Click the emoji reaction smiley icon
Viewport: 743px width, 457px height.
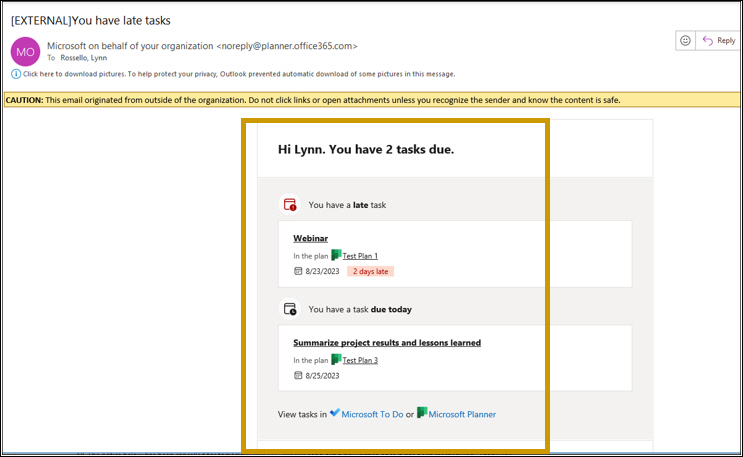[685, 41]
